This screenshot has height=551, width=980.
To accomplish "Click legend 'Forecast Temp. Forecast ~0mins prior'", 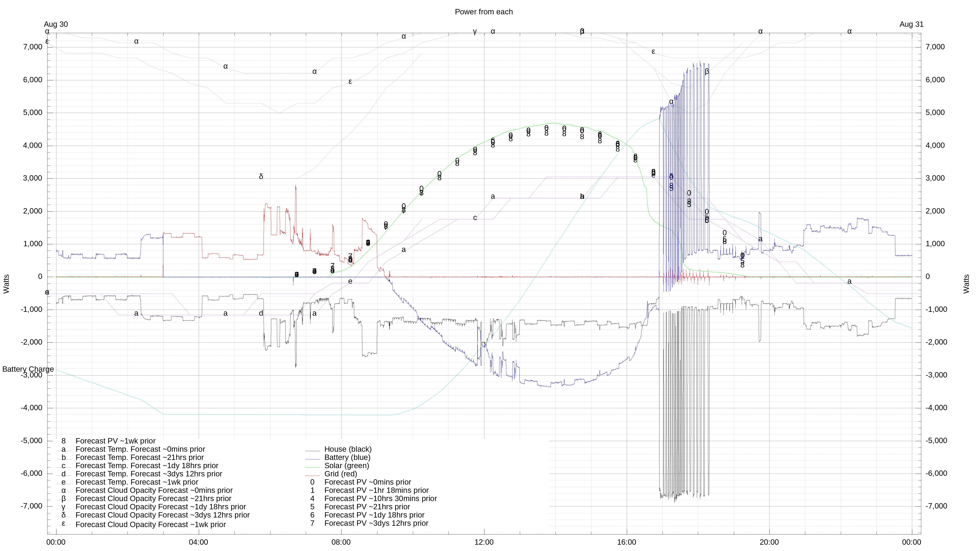I will pos(140,449).
